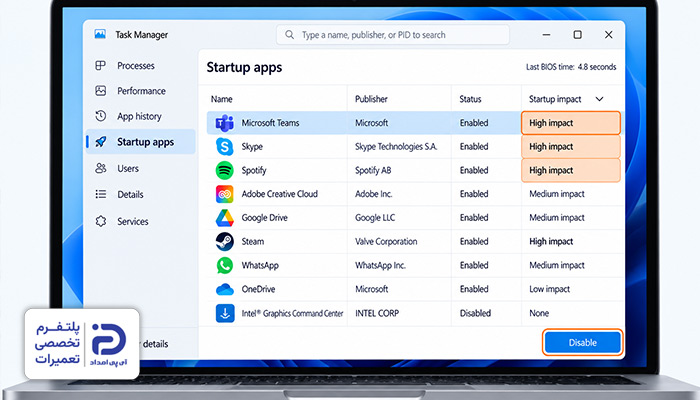Click Low impact cell for OneDrive
Image resolution: width=700 pixels, height=400 pixels.
[549, 289]
